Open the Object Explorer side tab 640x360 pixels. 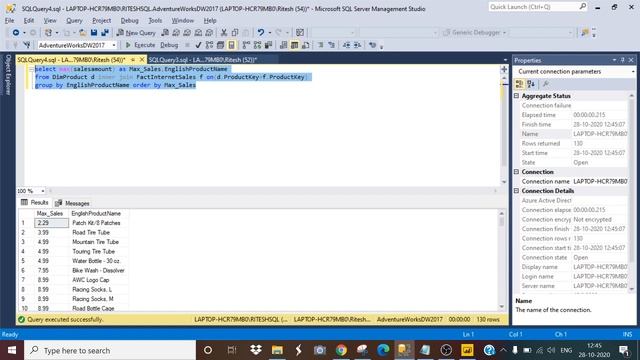[x=7, y=75]
